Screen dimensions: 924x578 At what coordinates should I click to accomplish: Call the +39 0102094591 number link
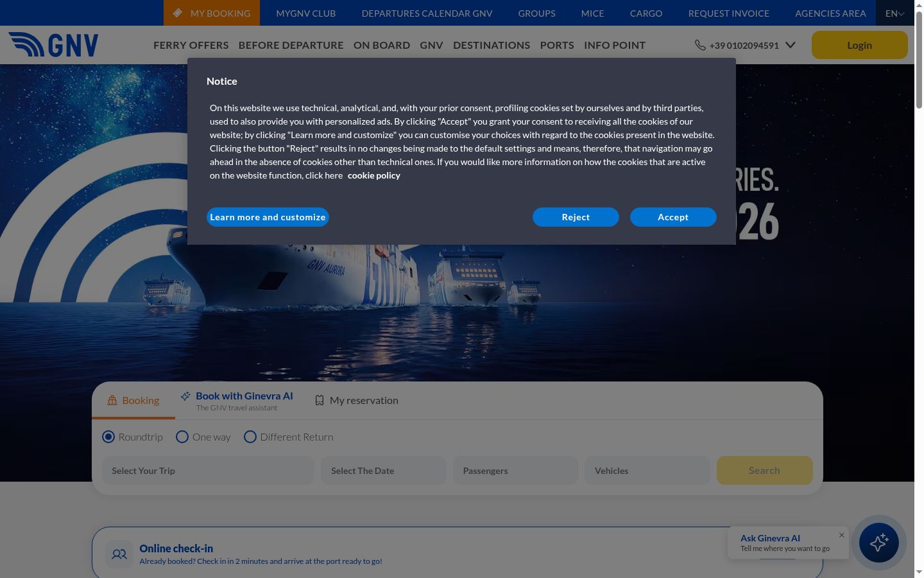tap(744, 46)
